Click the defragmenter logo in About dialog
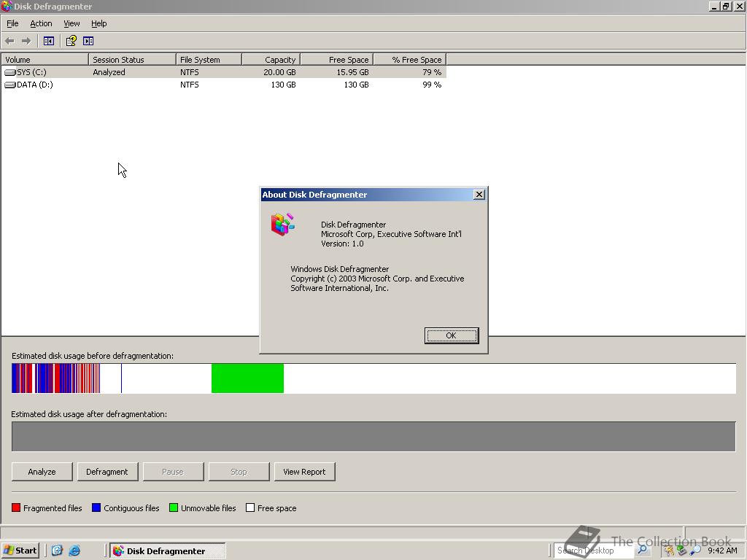747x560 pixels. 283,225
